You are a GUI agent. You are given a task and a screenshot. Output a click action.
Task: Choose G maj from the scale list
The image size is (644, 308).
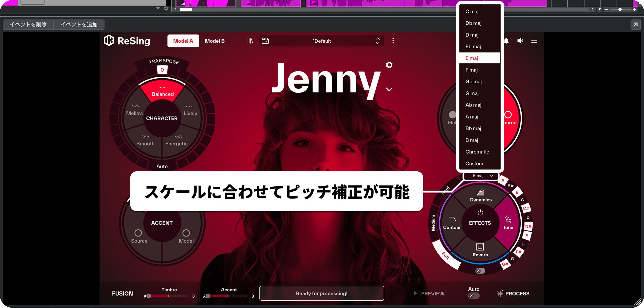pos(472,93)
